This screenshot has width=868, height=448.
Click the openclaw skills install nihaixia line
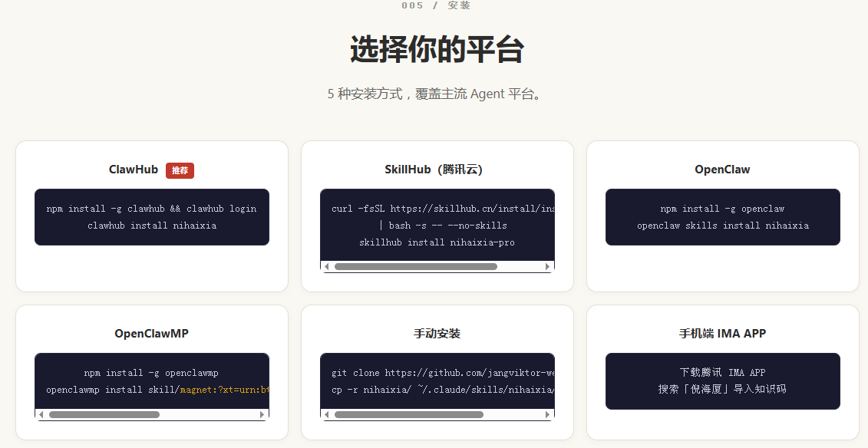click(x=723, y=226)
